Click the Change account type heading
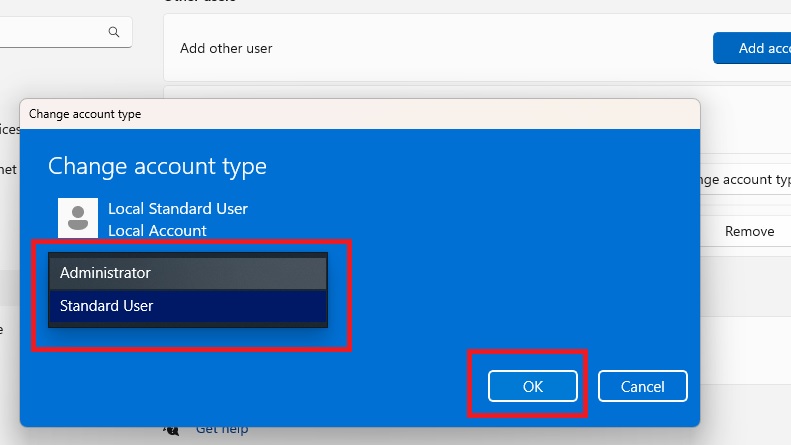This screenshot has width=791, height=445. (x=157, y=166)
